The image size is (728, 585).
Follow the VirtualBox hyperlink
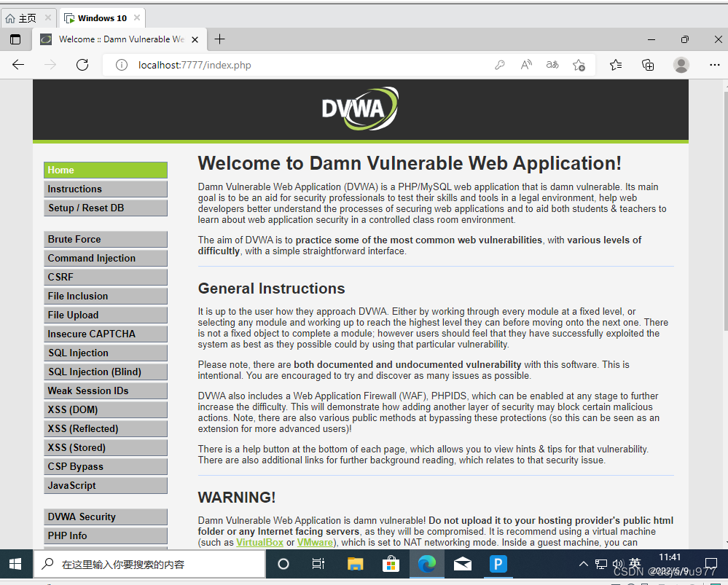pos(259,542)
